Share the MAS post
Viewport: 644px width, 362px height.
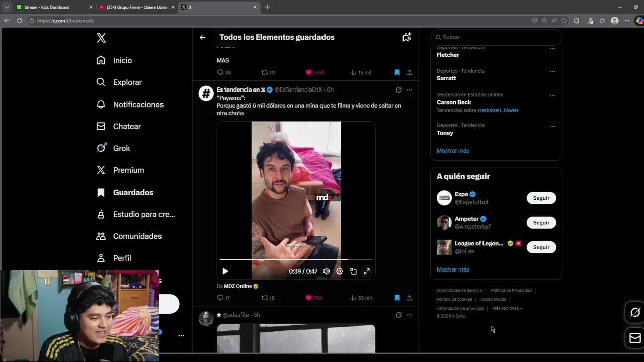point(409,72)
